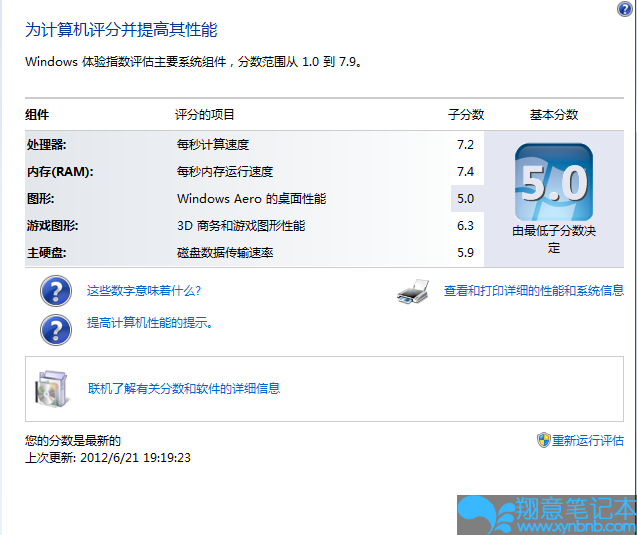Click the 组件 column header

(x=37, y=115)
